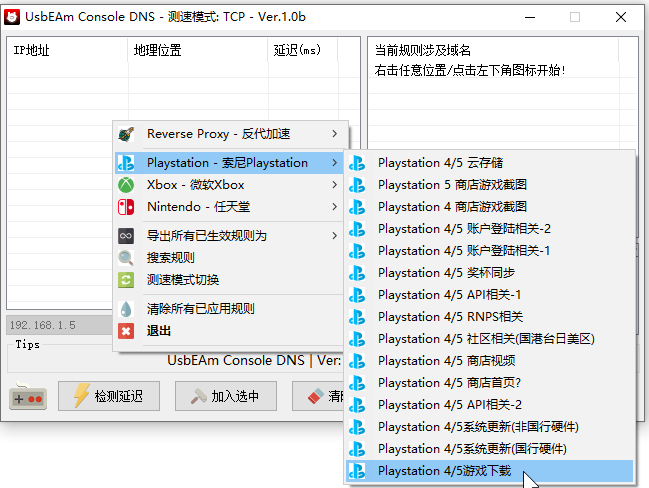Click the PS icon beside 云存储 entry
This screenshot has height=488, width=649.
click(x=357, y=163)
